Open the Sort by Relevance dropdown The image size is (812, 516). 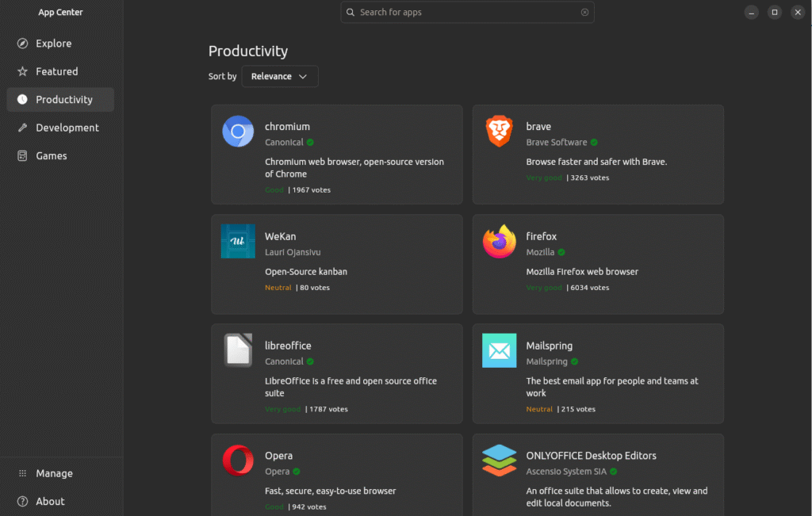[x=279, y=76]
